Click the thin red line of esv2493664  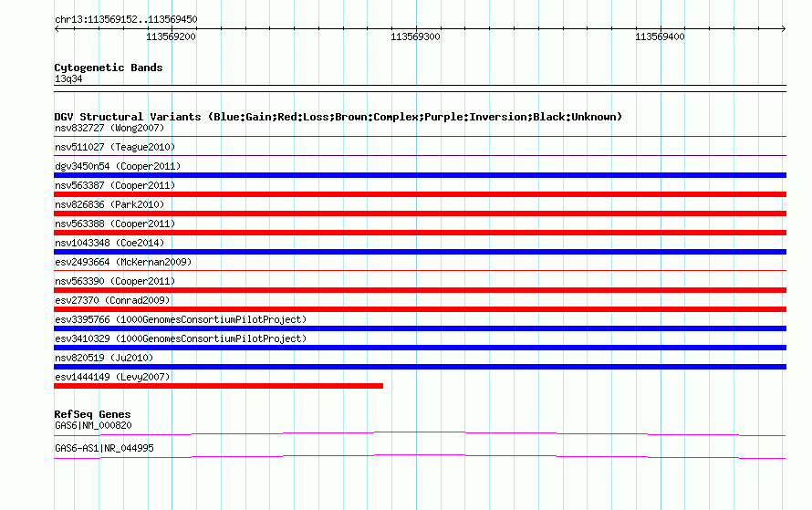point(420,271)
